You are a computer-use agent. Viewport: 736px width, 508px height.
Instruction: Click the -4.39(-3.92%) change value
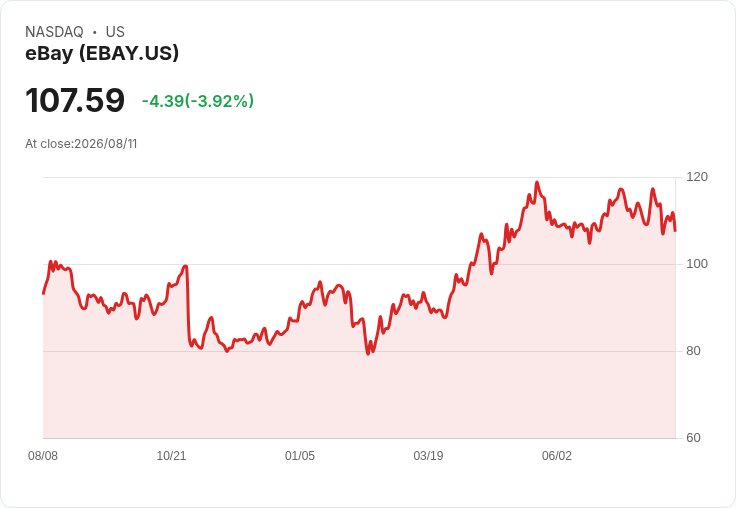coord(198,101)
